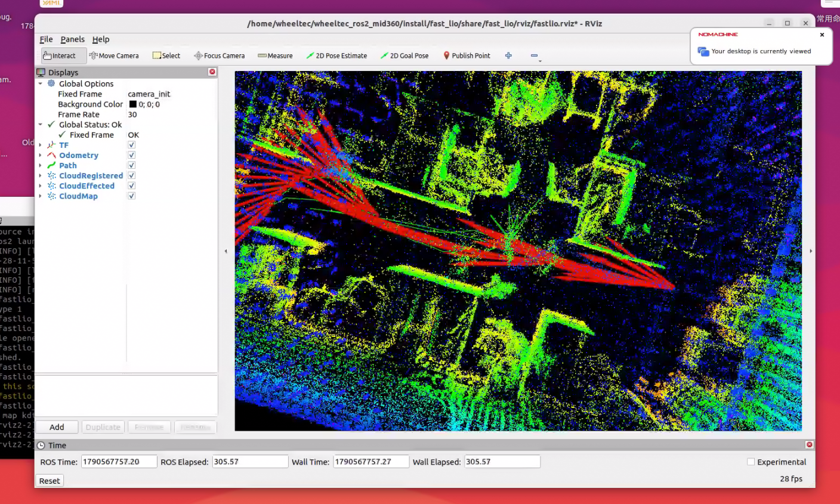Click the minus icon to remove a tool
The width and height of the screenshot is (840, 504).
(534, 55)
